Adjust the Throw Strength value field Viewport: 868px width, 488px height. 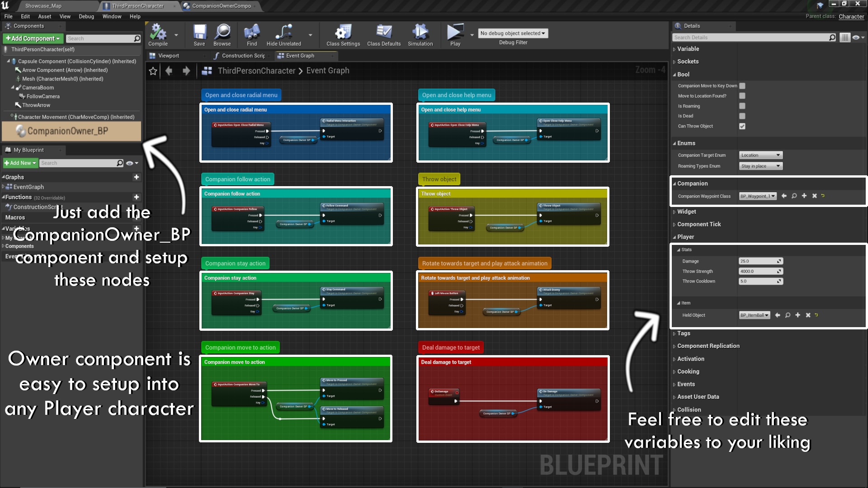tap(761, 271)
